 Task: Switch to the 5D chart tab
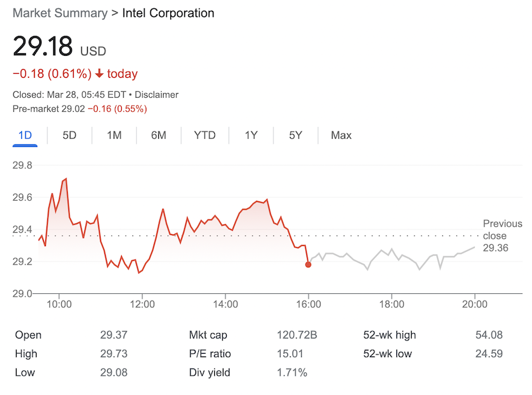tap(70, 136)
